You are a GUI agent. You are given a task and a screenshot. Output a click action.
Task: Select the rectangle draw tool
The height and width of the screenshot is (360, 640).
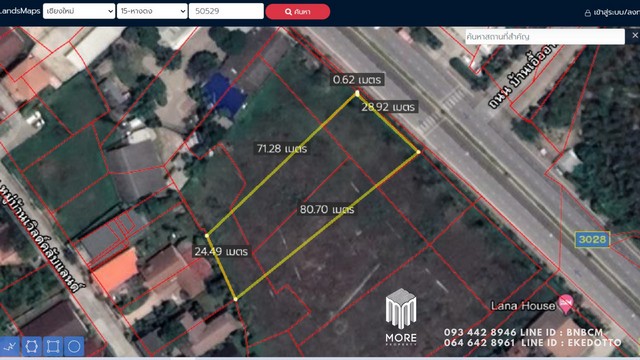pos(53,346)
